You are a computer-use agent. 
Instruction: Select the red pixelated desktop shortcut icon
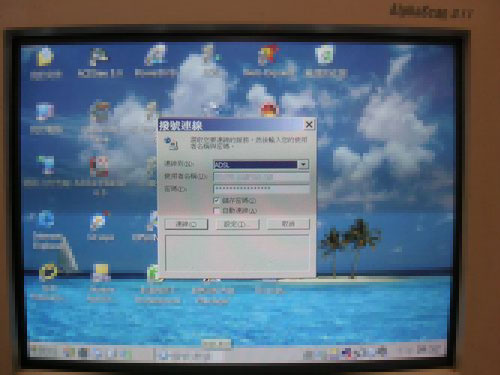pos(99,166)
